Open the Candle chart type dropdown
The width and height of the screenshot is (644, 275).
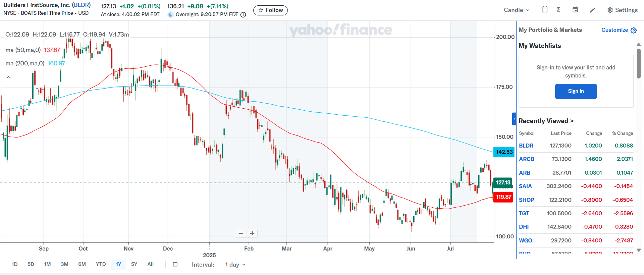(517, 10)
